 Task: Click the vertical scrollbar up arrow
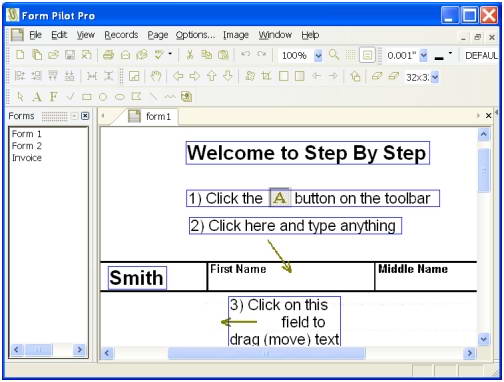(483, 135)
